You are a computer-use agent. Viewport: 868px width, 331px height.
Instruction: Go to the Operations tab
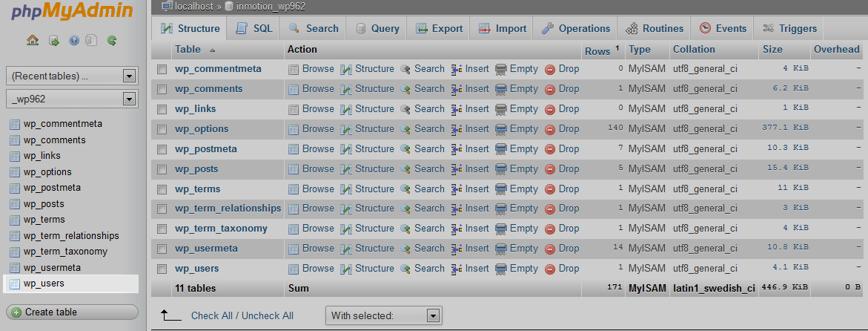coord(575,28)
